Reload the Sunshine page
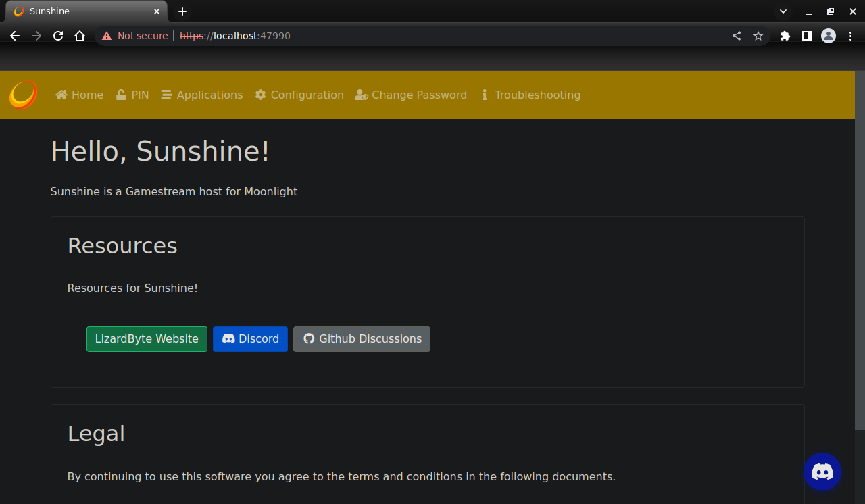 tap(58, 36)
